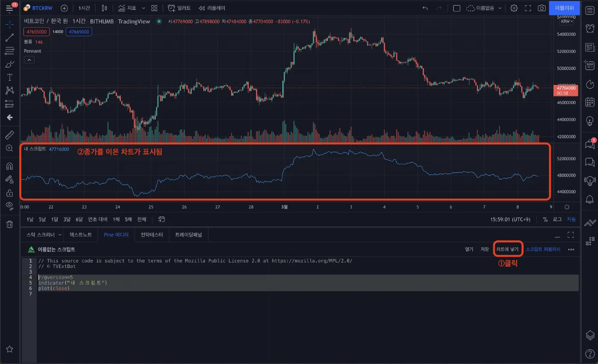Open the go-to-date calendar icon

point(161,219)
